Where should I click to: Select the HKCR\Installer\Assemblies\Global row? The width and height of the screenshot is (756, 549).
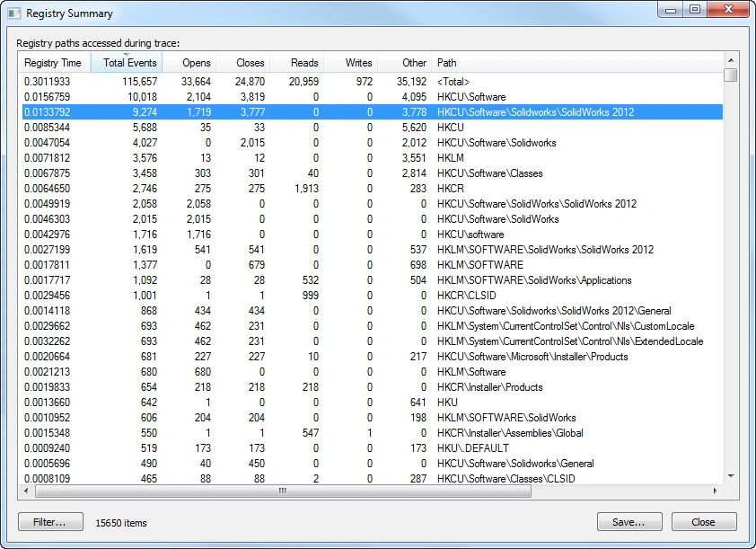[373, 433]
